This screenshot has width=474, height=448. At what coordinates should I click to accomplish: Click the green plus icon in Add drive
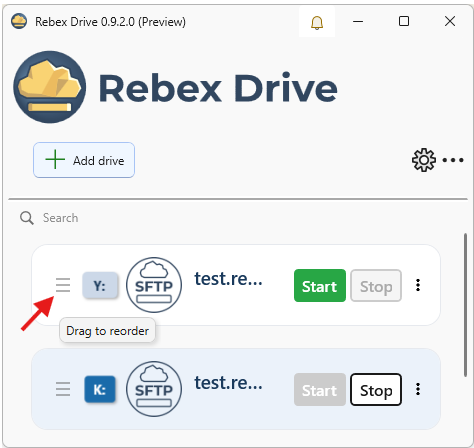point(55,160)
